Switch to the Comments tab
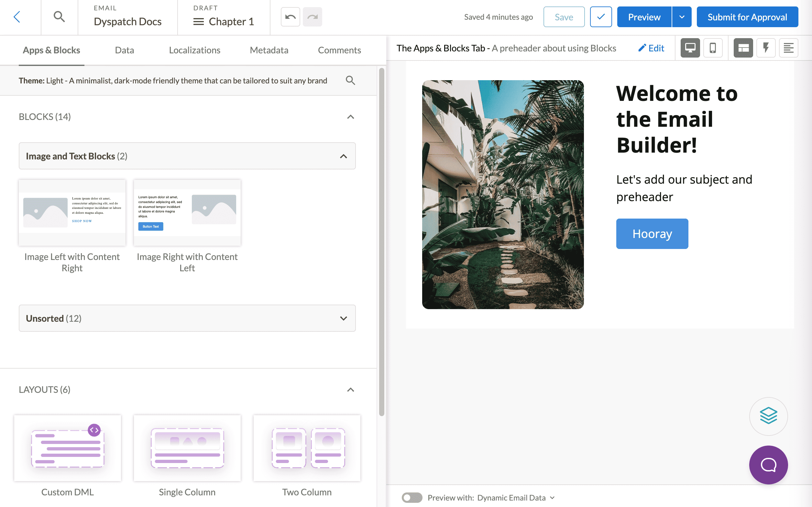Screen dimensions: 812x507 (339, 50)
